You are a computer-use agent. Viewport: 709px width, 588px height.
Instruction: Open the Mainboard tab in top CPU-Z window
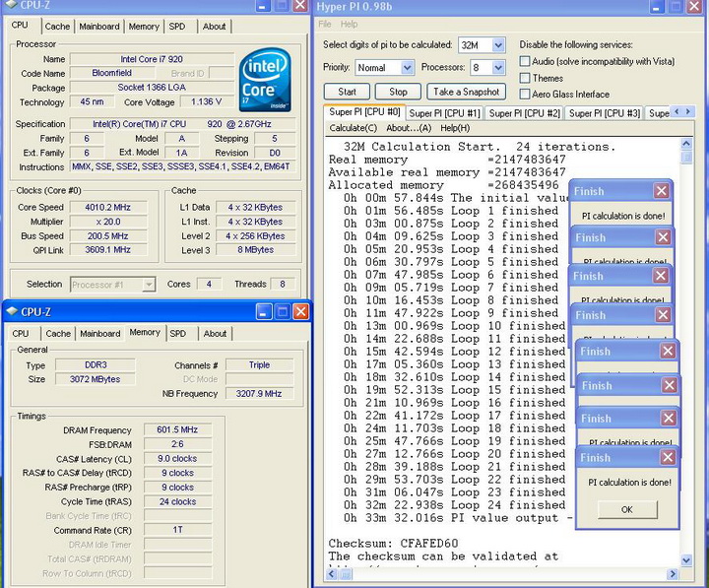pyautogui.click(x=99, y=27)
